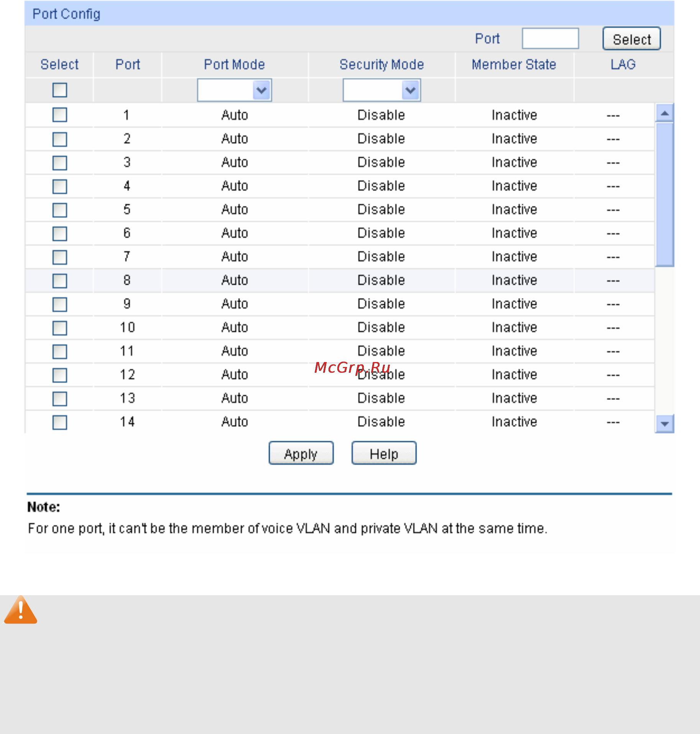Click the scrollbar down arrow
Screen dimensions: 700x734
pos(665,424)
